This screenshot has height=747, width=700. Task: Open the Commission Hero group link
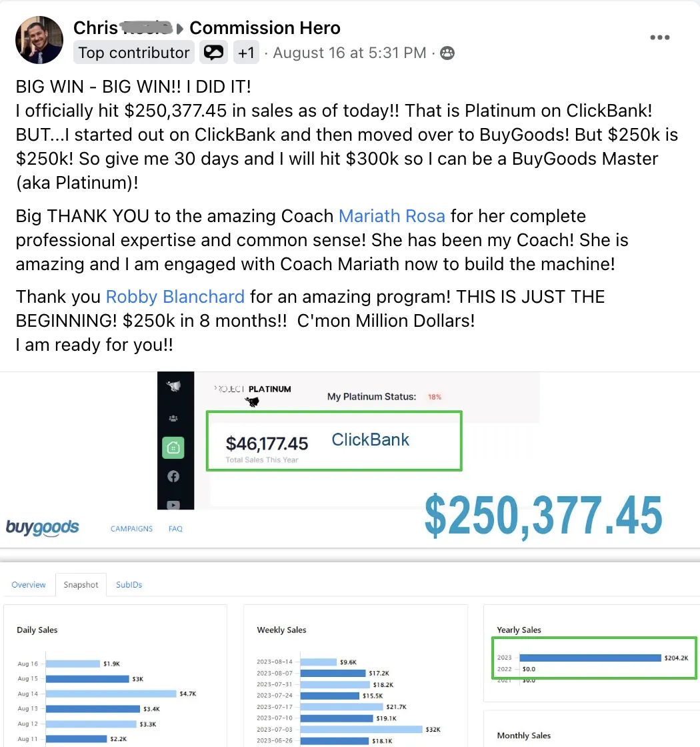pyautogui.click(x=265, y=27)
